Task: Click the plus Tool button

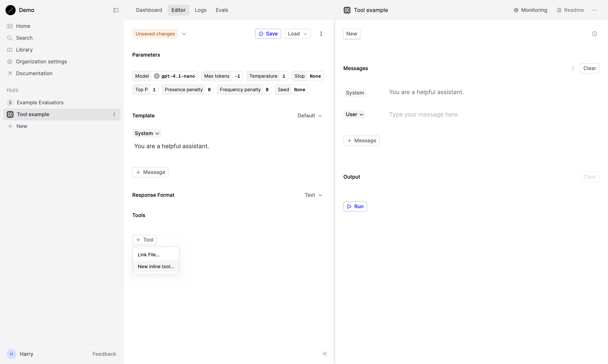Action: pos(144,240)
